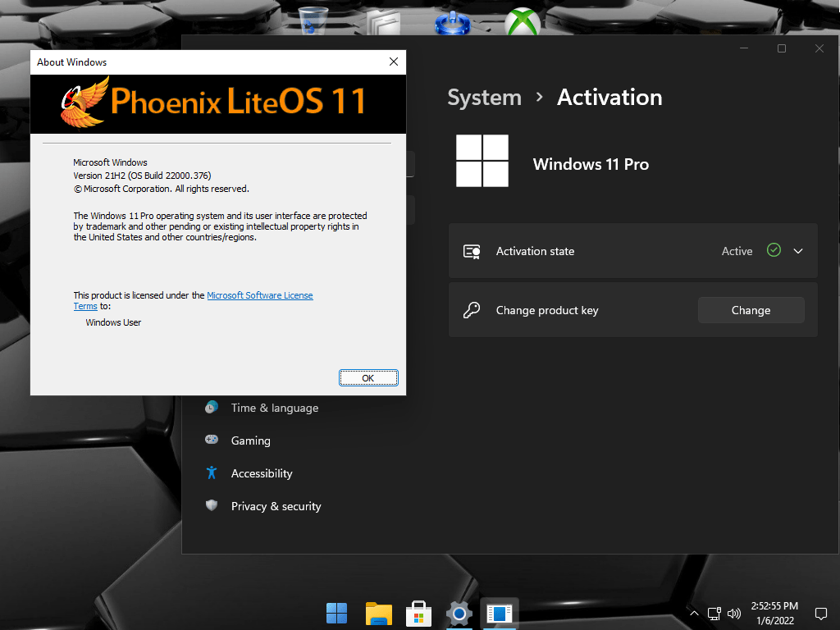Click the Recycle Bin desktop icon

click(x=312, y=21)
